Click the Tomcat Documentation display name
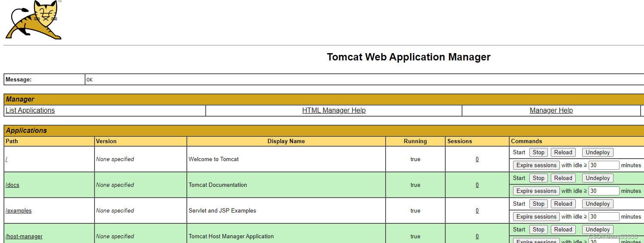The image size is (644, 243). [218, 185]
